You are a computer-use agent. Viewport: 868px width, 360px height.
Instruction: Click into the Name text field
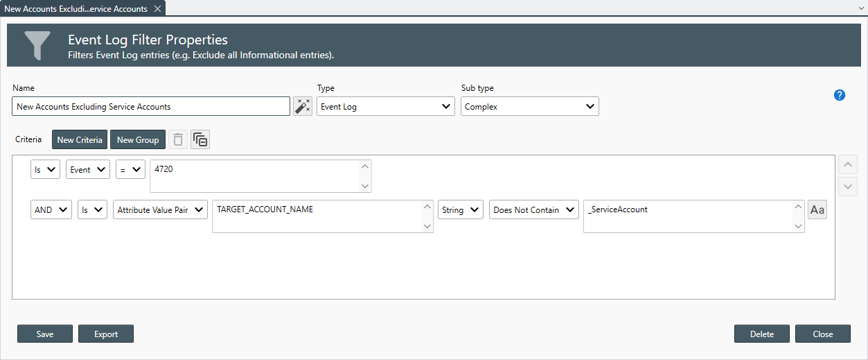(x=151, y=107)
